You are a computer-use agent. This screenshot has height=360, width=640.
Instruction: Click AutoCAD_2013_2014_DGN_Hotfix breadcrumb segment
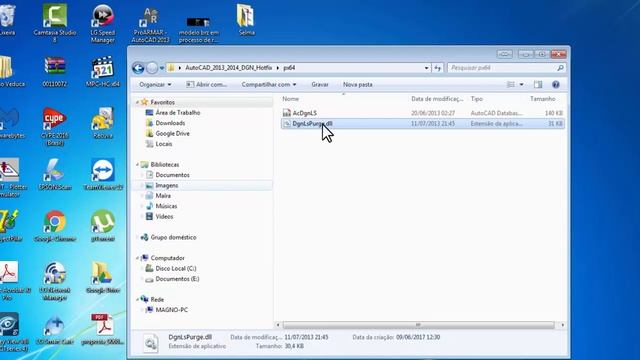tap(229, 68)
